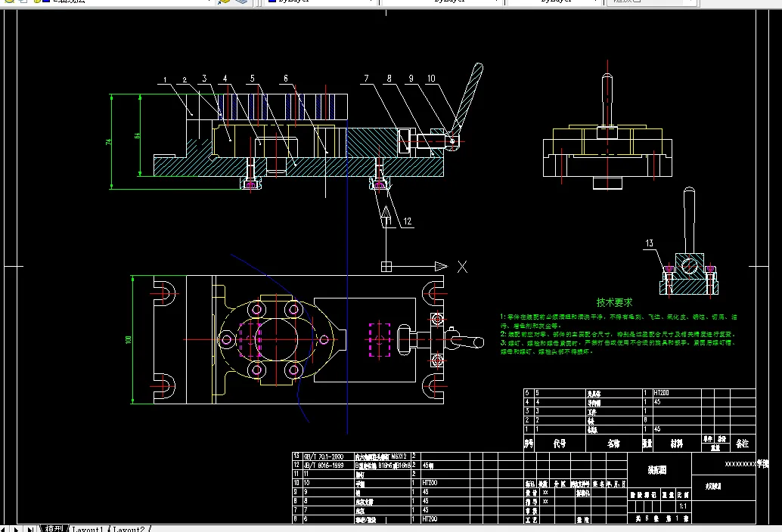782x532 pixels.
Task: Select the 100 width dimension in plan view
Action: click(x=128, y=340)
